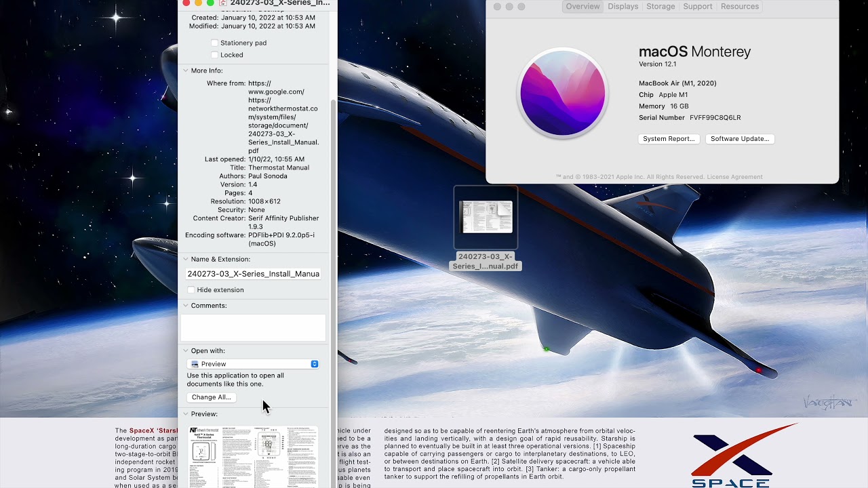Click the Resolution value 1008×612

(264, 201)
